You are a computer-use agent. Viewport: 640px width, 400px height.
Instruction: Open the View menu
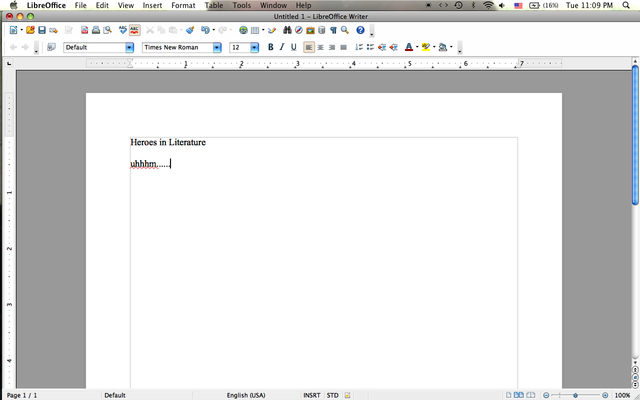126,5
